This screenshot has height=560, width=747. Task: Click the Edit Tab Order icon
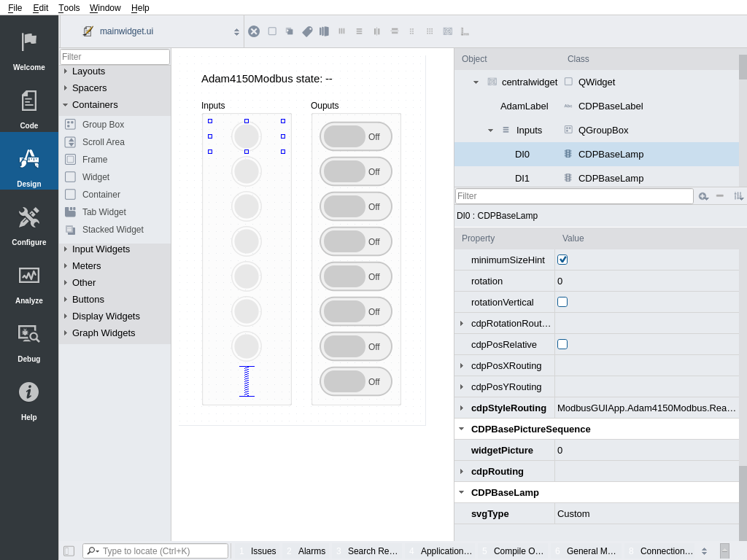[x=325, y=31]
